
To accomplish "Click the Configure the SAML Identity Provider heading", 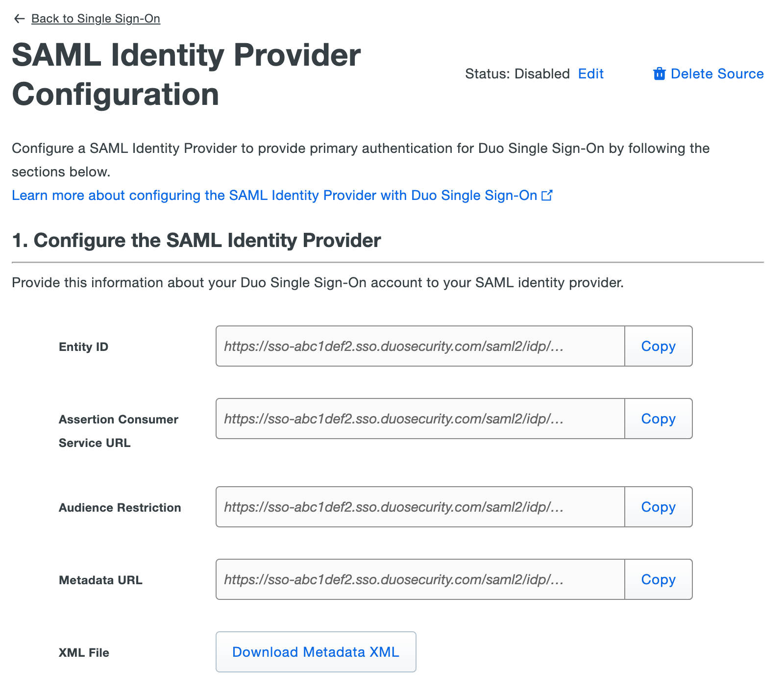I will [x=196, y=241].
